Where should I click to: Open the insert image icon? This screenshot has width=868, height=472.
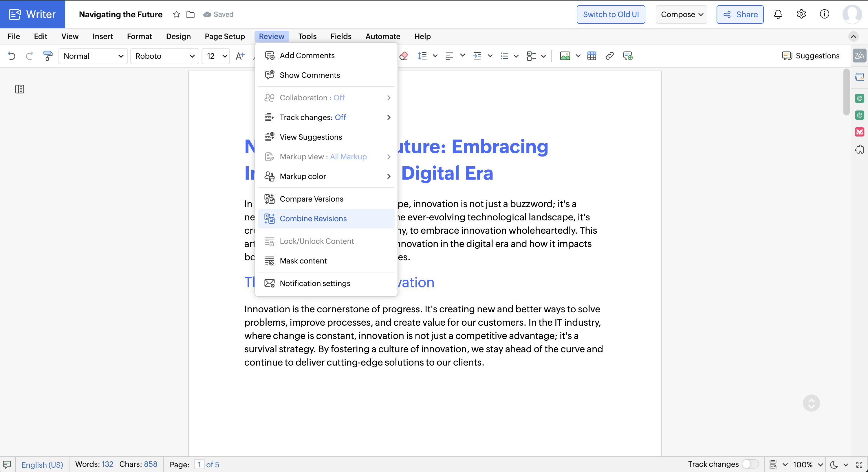click(565, 56)
